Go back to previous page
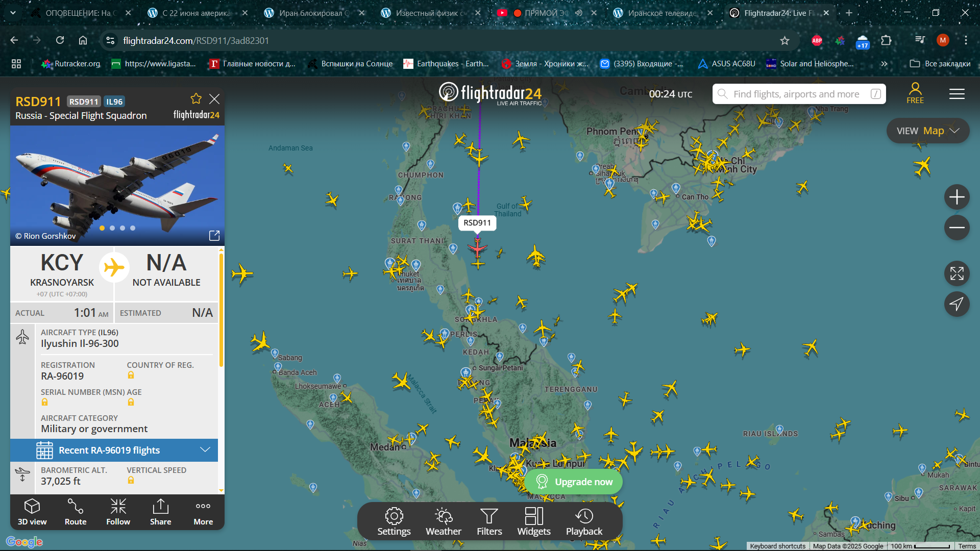The image size is (980, 551). 14,40
